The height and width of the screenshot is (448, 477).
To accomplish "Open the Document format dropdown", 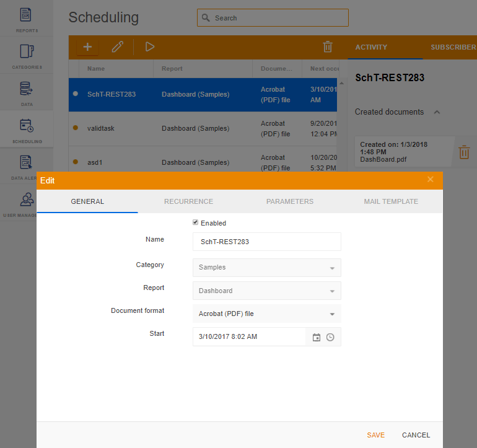I will click(x=267, y=314).
